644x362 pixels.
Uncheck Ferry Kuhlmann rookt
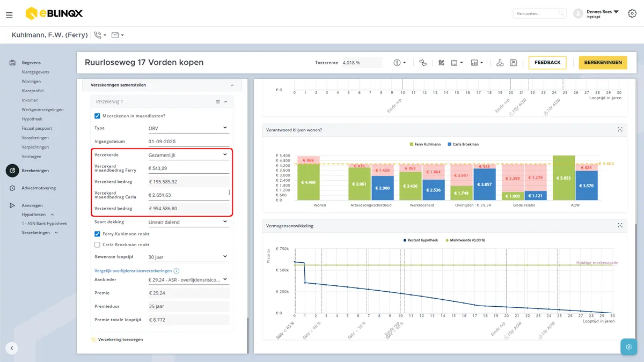tap(97, 234)
